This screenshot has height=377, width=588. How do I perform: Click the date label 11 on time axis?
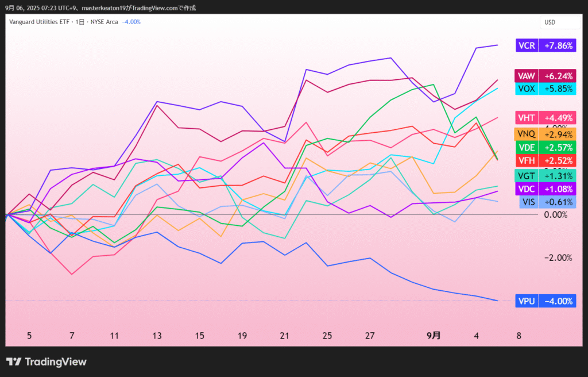coord(114,336)
